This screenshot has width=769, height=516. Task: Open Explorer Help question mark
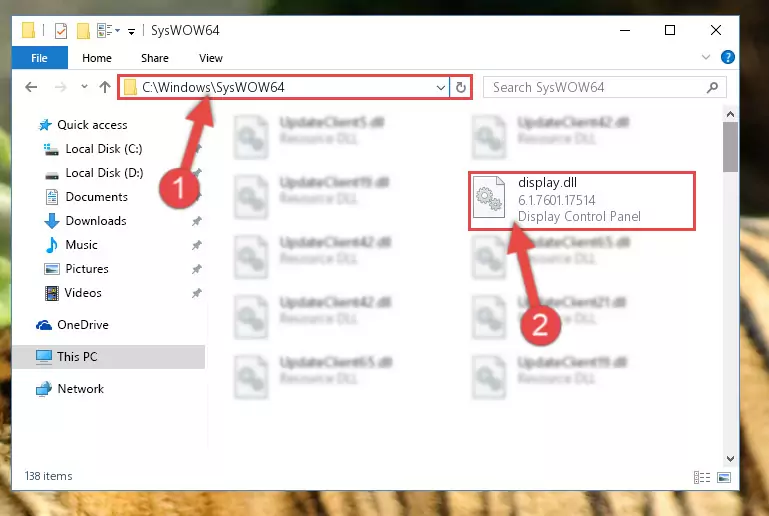point(727,57)
